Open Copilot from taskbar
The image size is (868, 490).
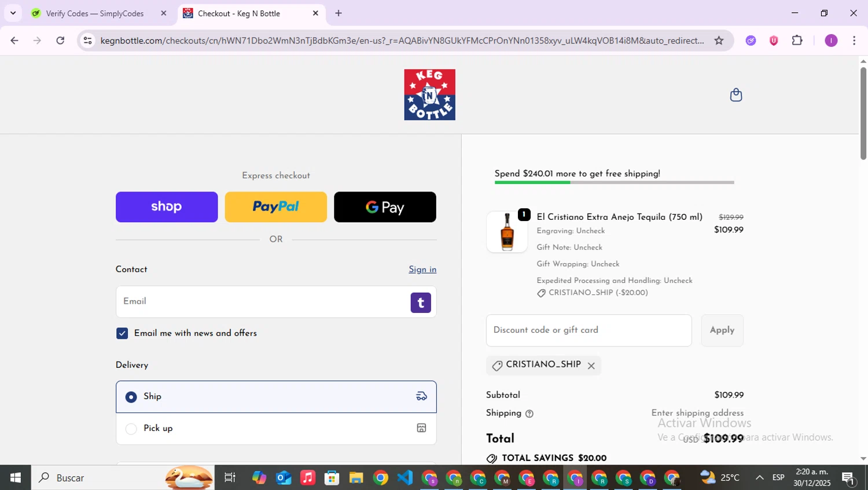(x=259, y=478)
